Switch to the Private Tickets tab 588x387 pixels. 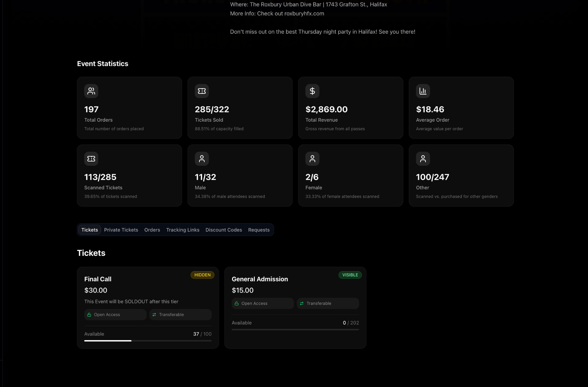121,230
